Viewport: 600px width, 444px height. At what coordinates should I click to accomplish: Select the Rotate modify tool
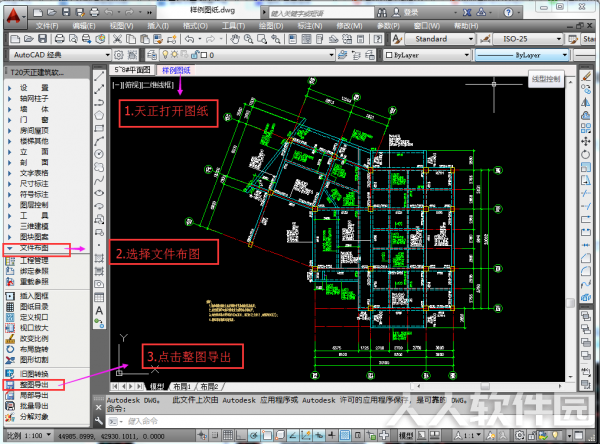click(586, 154)
